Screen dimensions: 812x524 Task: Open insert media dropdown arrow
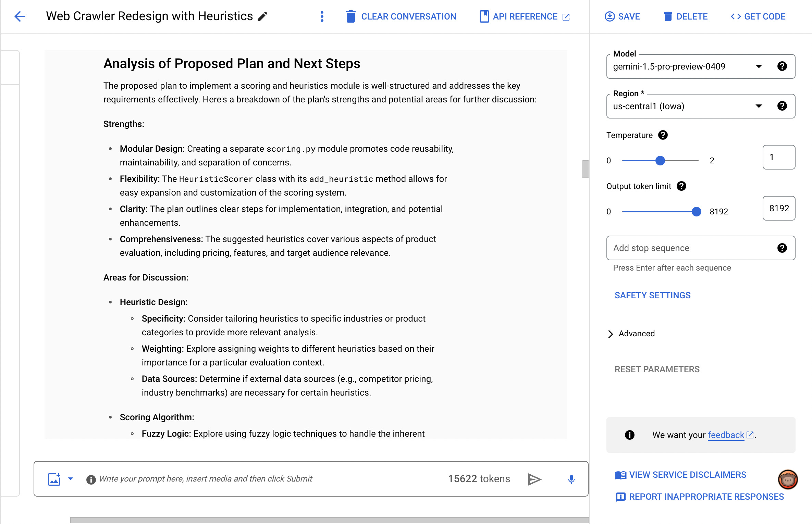[x=71, y=478]
